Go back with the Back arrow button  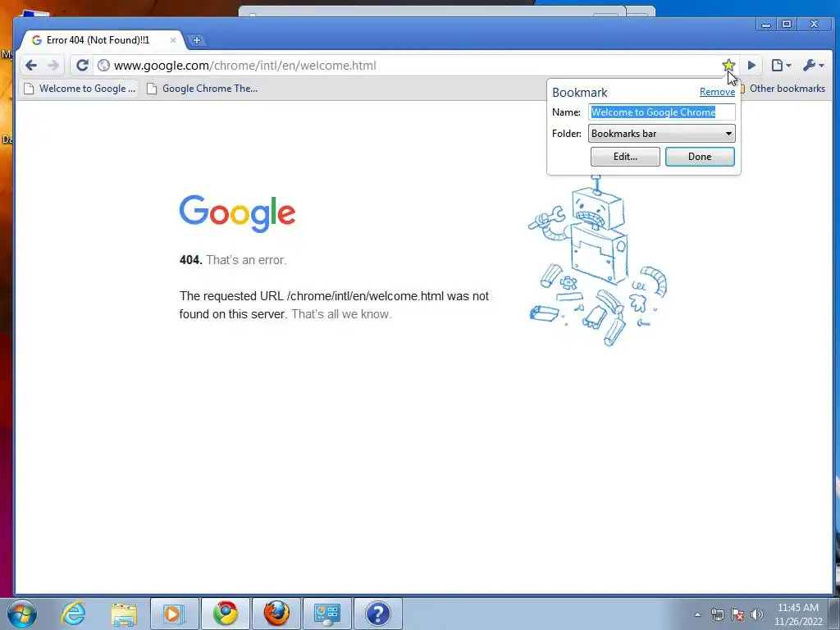click(31, 66)
